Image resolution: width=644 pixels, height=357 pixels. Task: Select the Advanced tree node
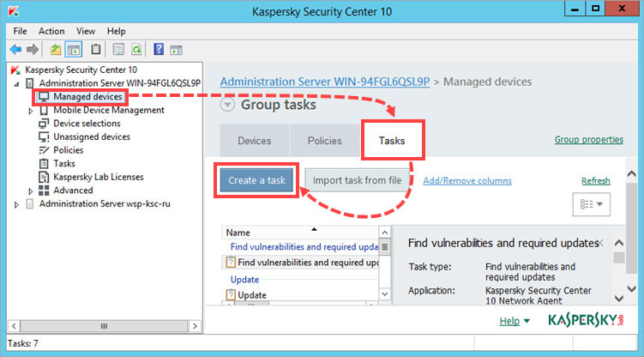click(x=73, y=191)
